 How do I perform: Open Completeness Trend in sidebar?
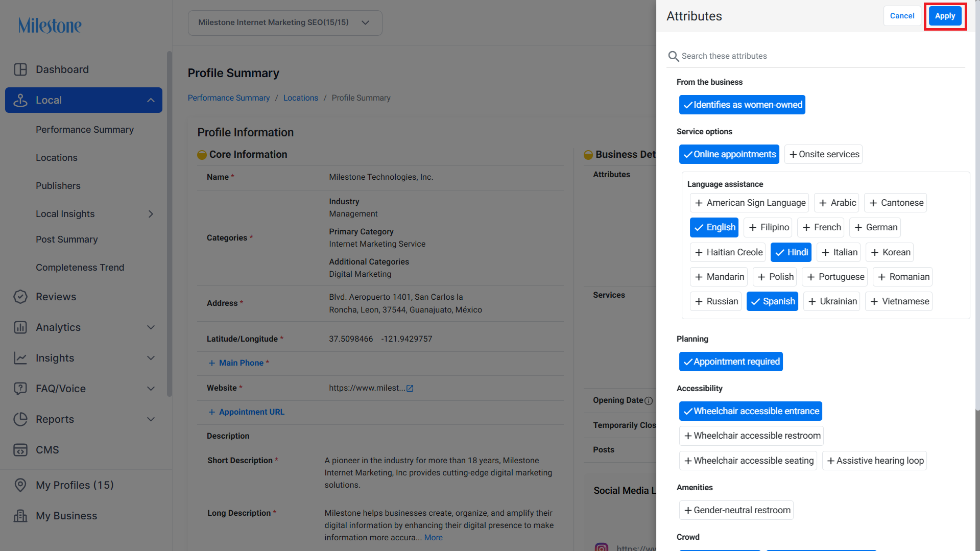click(80, 268)
